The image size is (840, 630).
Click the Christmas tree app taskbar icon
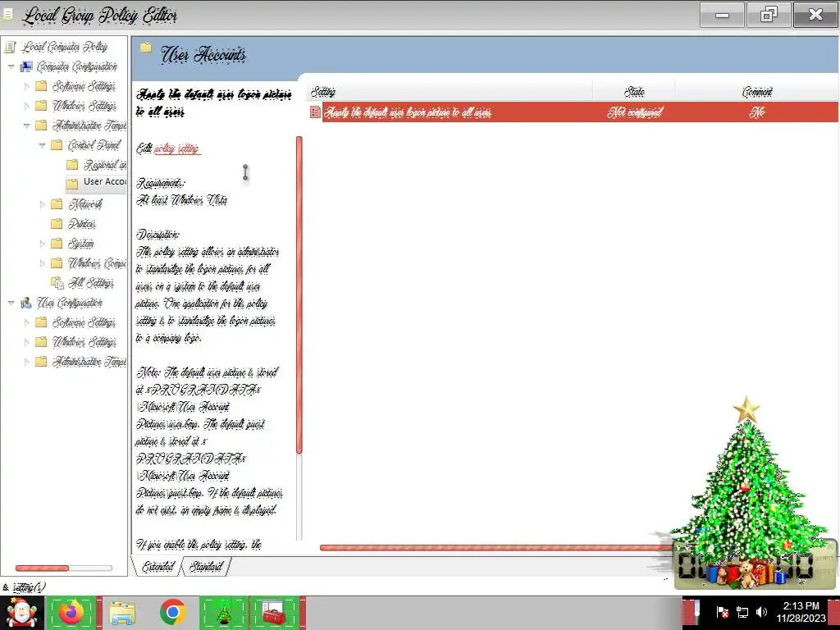click(x=223, y=614)
